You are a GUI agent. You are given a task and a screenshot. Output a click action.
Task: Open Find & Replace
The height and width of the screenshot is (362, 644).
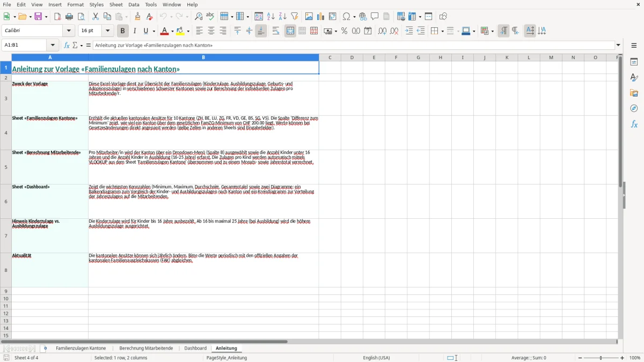[199, 17]
